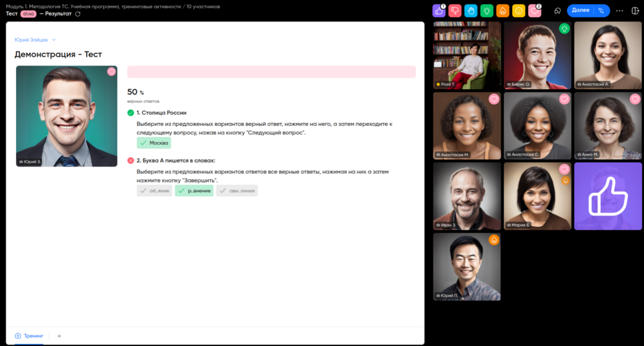644x346 pixels.
Task: Expand the Юрий Зайцев participant dropdown
Action: point(35,40)
